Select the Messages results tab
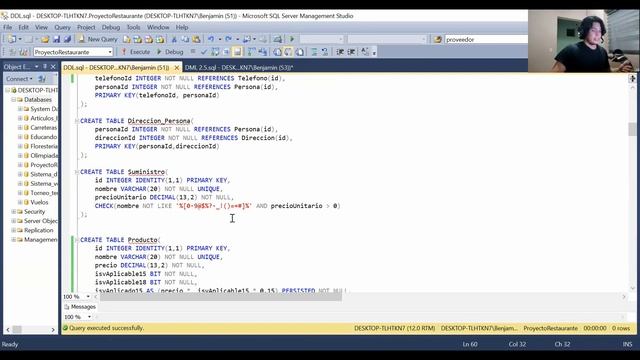This screenshot has height=360, width=640. pyautogui.click(x=80, y=307)
